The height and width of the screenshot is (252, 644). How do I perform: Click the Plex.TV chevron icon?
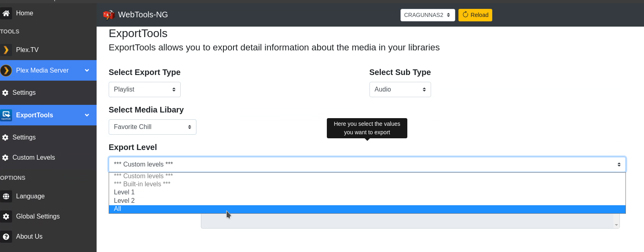6,50
